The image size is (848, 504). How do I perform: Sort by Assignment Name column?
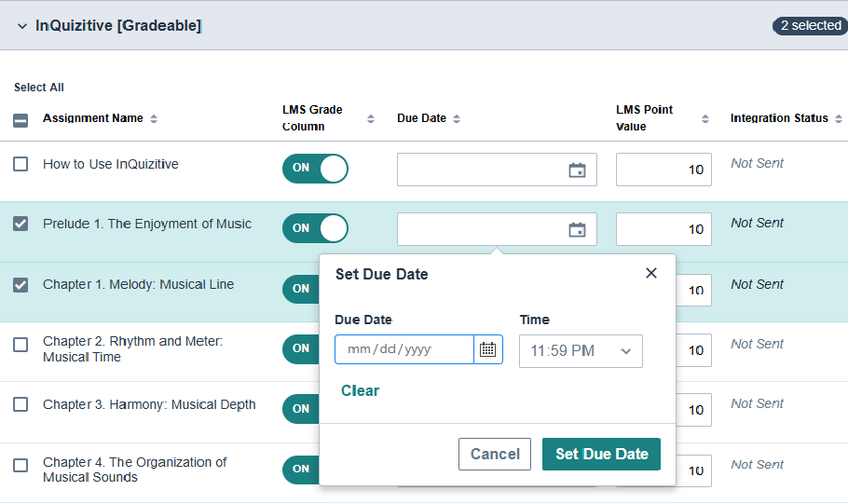point(154,119)
